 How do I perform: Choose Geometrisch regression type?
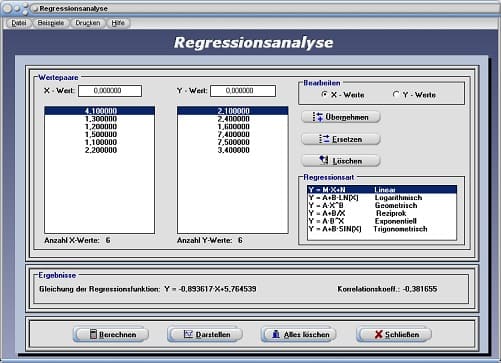[382, 206]
